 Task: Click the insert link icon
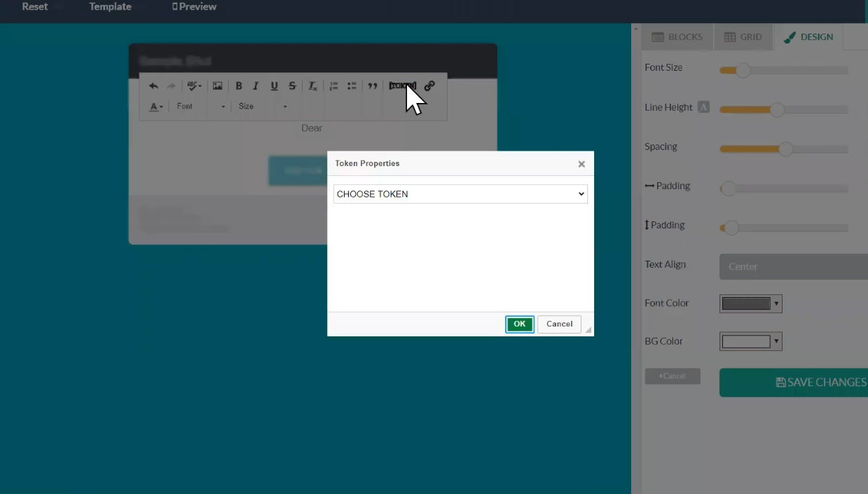[x=429, y=86]
